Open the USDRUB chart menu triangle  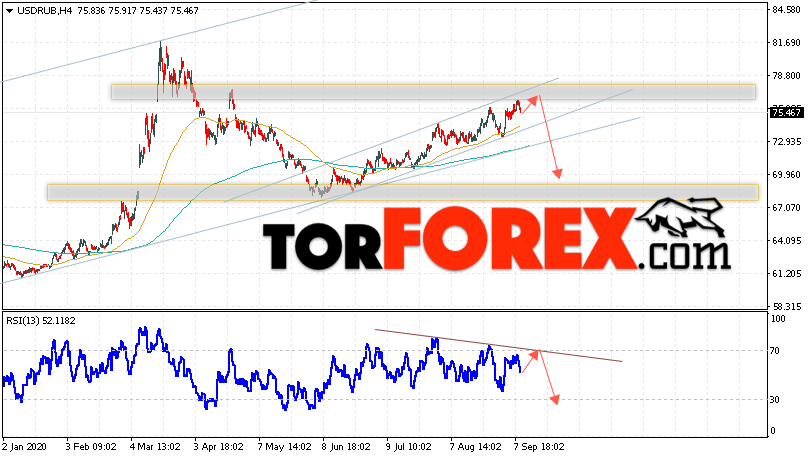pyautogui.click(x=9, y=11)
